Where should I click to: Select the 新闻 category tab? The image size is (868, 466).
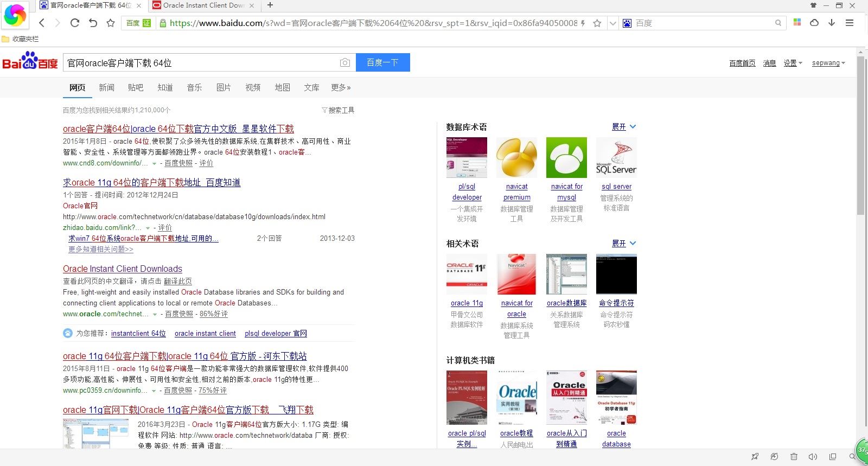(x=106, y=87)
